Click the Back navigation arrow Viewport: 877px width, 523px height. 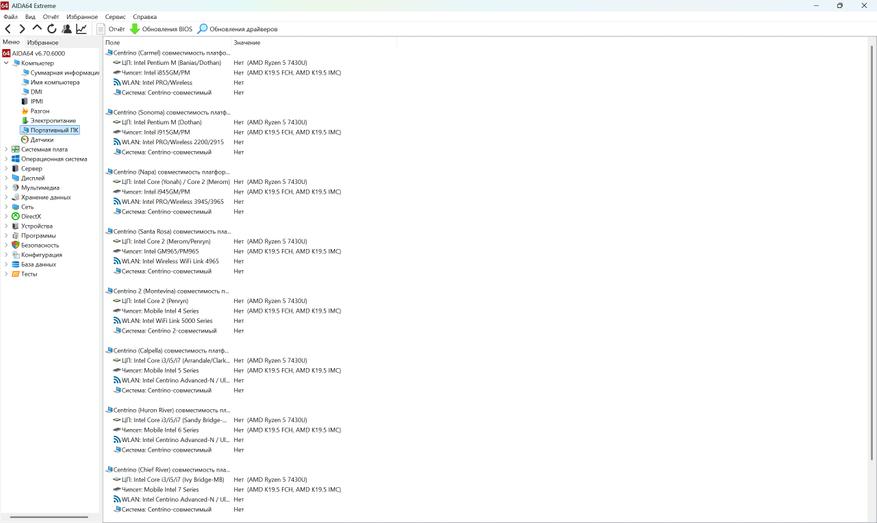point(8,29)
